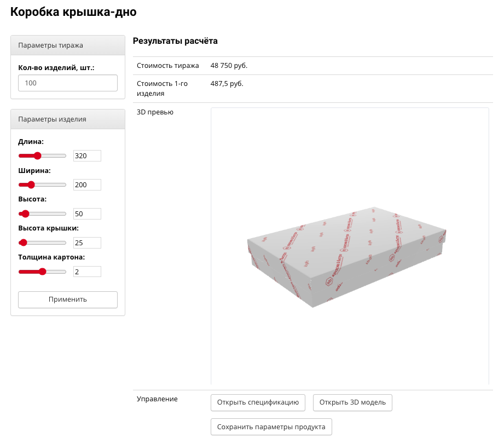Image resolution: width=504 pixels, height=444 pixels.
Task: Click the Высота slider handle
Action: point(25,214)
